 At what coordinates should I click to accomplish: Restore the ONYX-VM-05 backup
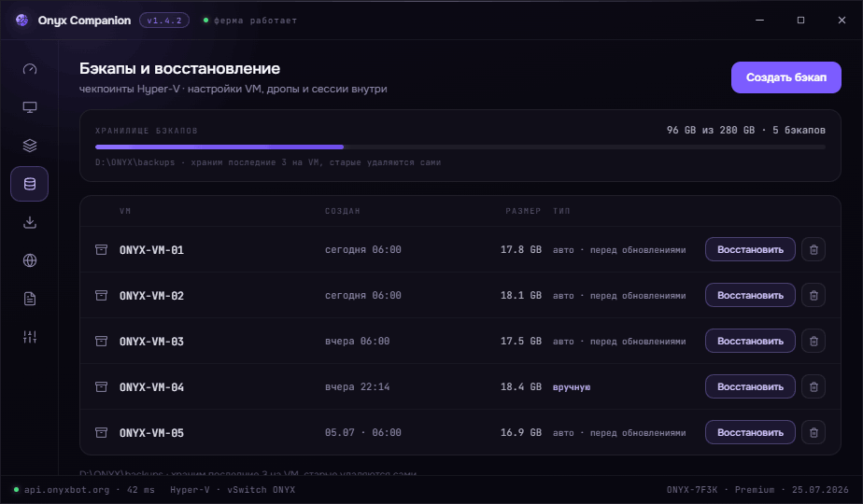click(750, 432)
